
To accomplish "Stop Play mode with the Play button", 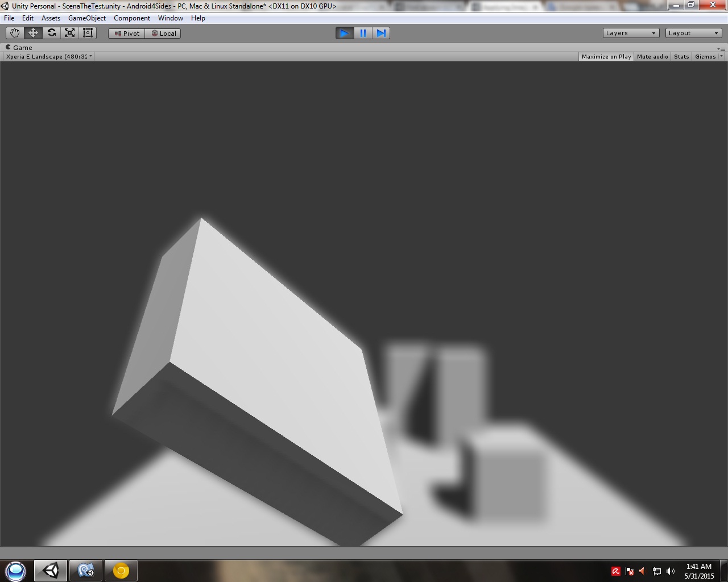I will coord(345,33).
